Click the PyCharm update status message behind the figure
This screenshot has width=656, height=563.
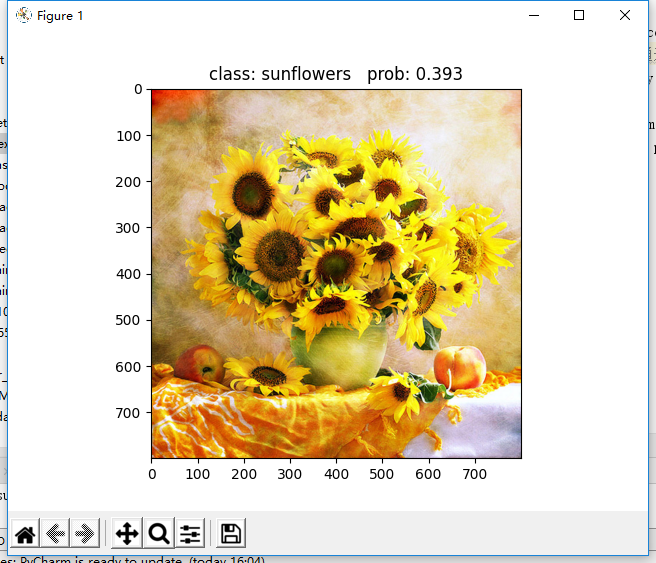tap(134, 560)
